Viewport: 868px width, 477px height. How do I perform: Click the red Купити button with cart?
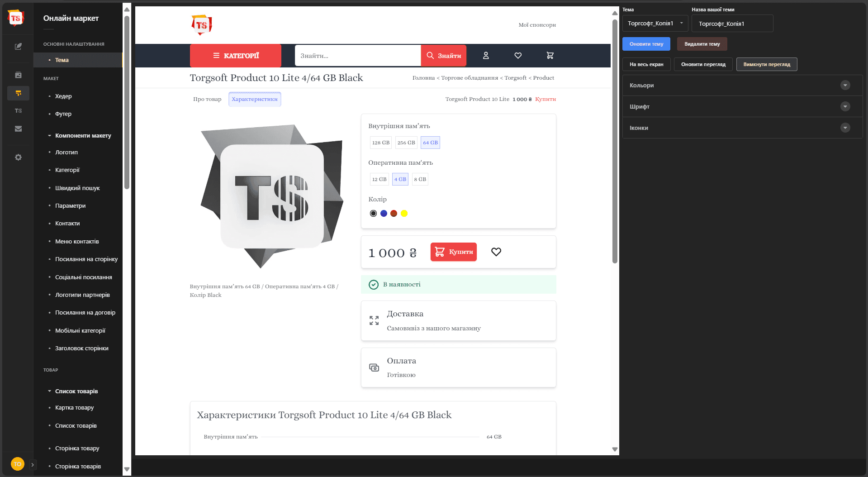coord(454,252)
